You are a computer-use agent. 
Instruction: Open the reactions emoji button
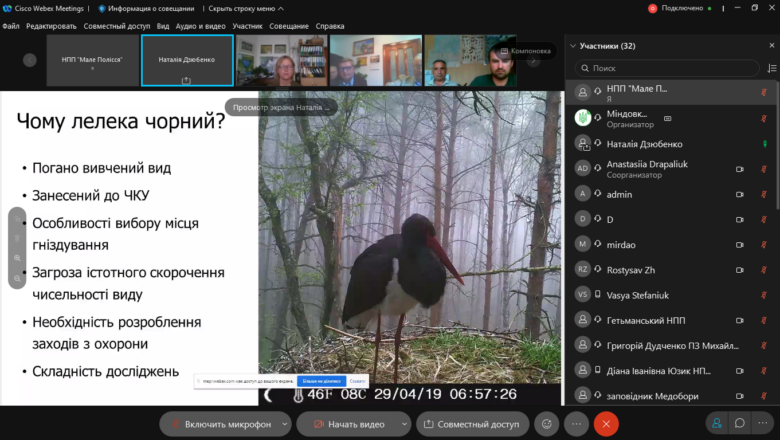tap(546, 424)
